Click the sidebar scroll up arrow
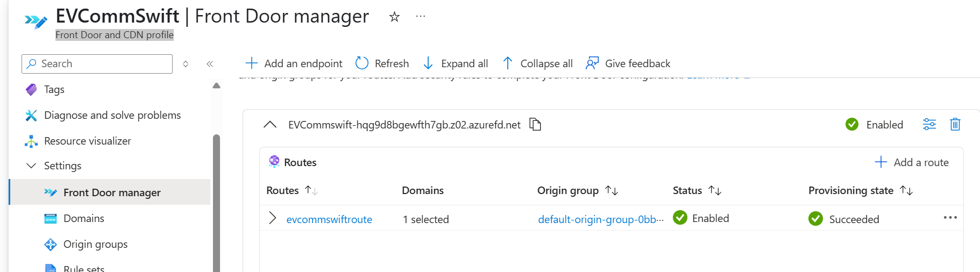The image size is (980, 272). pyautogui.click(x=217, y=85)
